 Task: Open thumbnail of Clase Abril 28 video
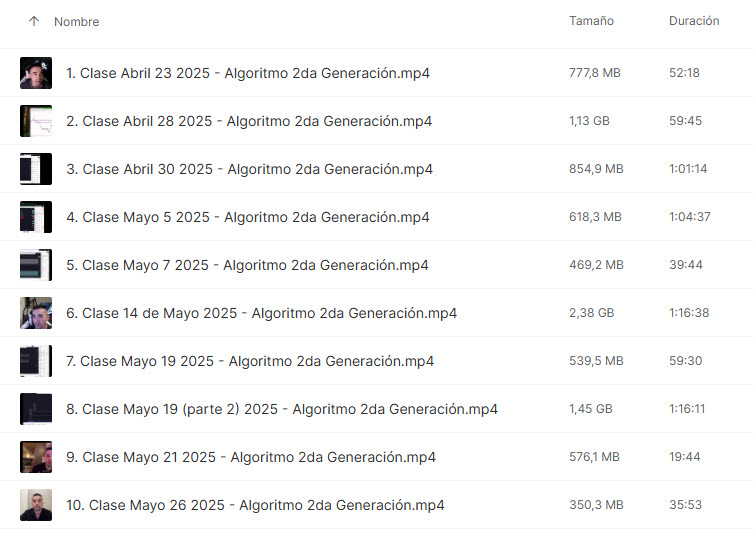point(36,121)
